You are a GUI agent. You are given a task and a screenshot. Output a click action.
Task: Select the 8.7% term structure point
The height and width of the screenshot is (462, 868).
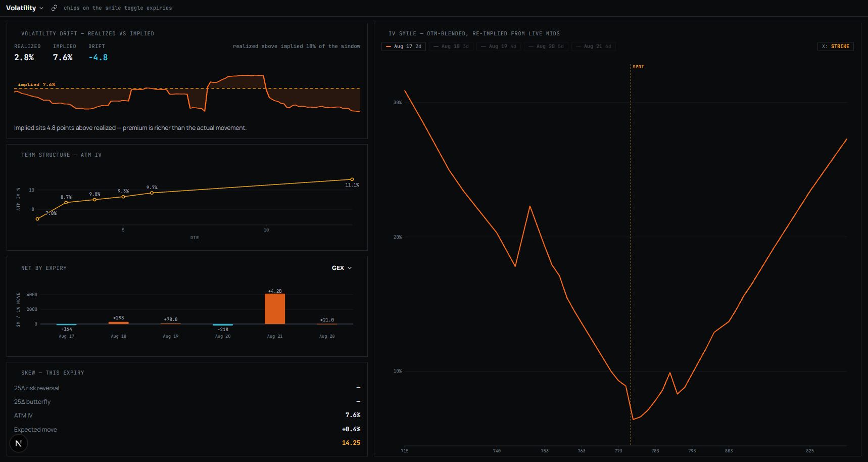(x=66, y=203)
